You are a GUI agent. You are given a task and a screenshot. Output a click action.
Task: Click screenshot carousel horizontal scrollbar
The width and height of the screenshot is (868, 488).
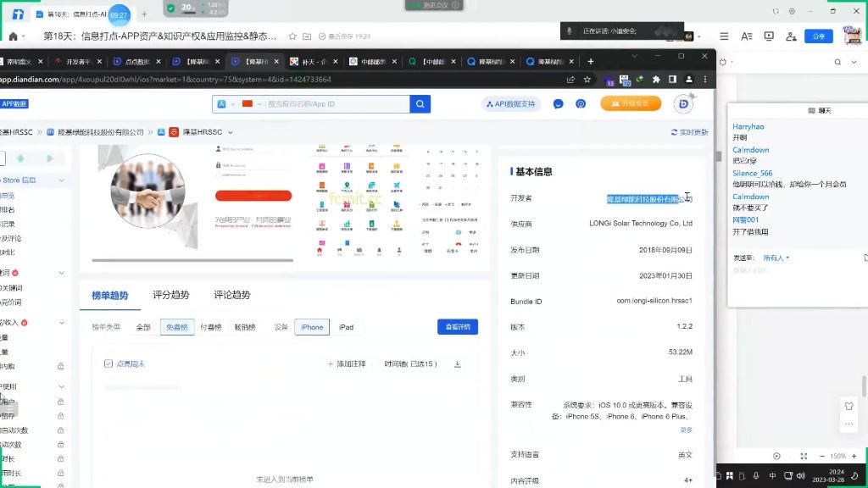[x=192, y=260]
